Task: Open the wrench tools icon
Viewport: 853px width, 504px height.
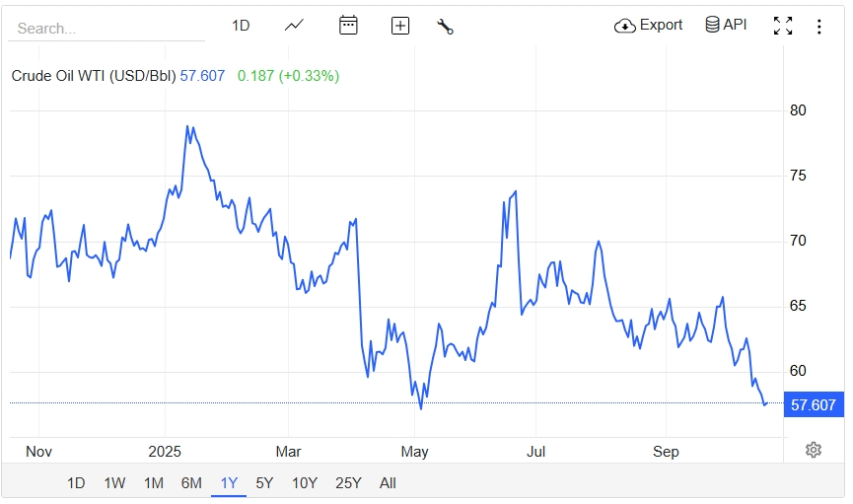Action: point(445,27)
